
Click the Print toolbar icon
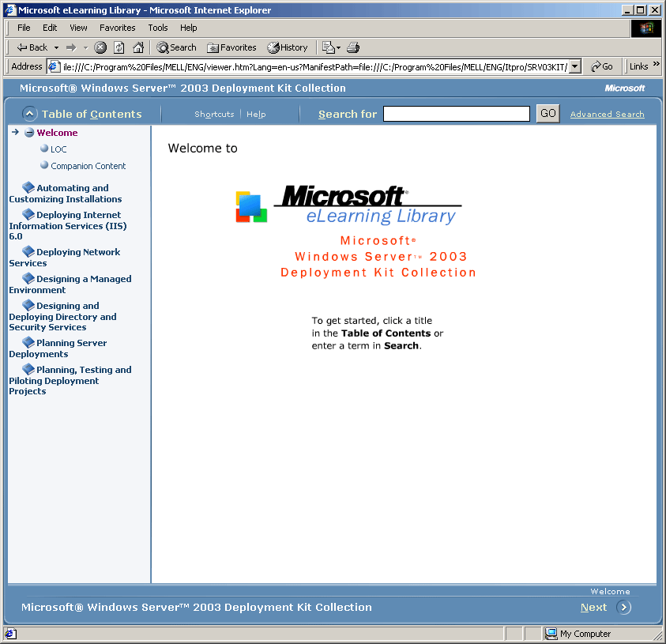point(353,47)
